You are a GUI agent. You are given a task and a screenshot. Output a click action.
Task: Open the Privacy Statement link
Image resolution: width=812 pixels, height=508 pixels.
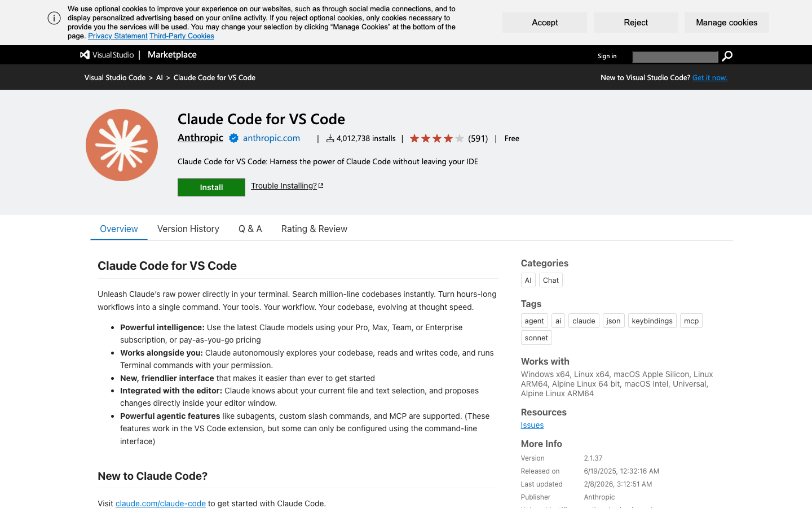117,36
